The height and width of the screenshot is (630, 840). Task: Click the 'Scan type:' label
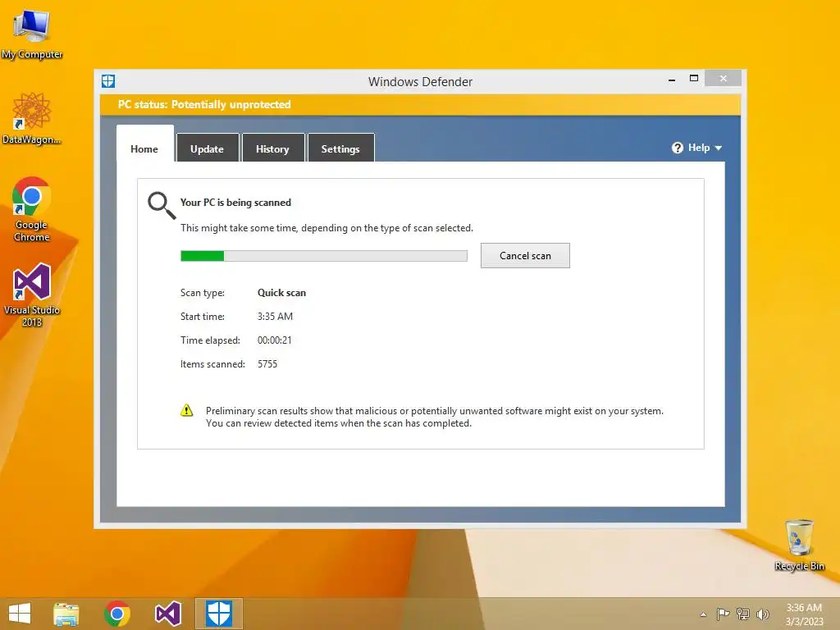(203, 293)
